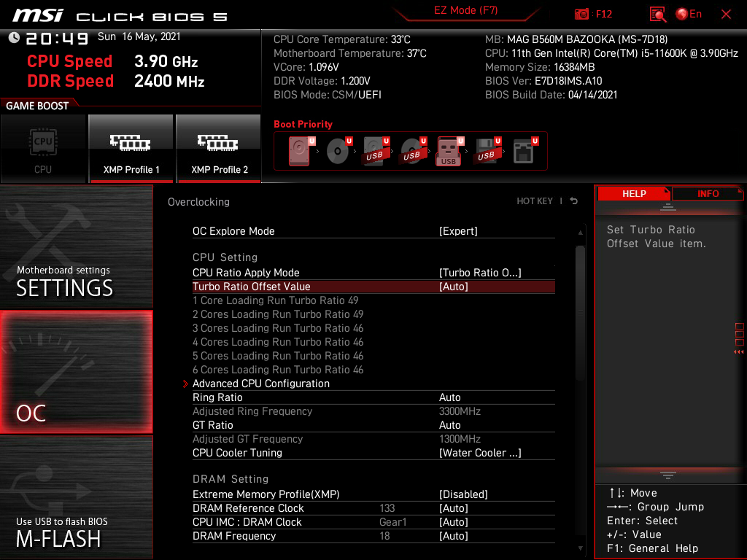Close the BIOS with the red X

click(726, 15)
